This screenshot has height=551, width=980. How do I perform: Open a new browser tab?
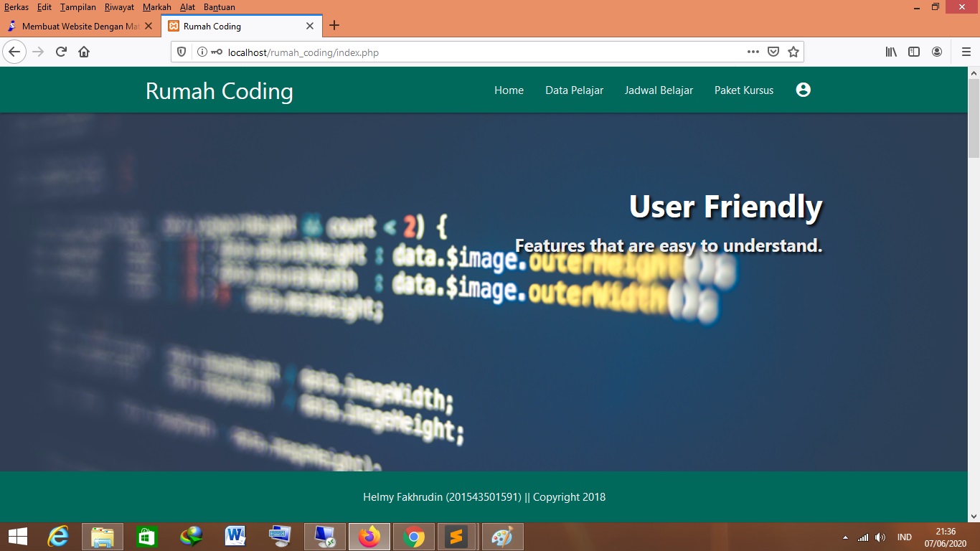334,26
